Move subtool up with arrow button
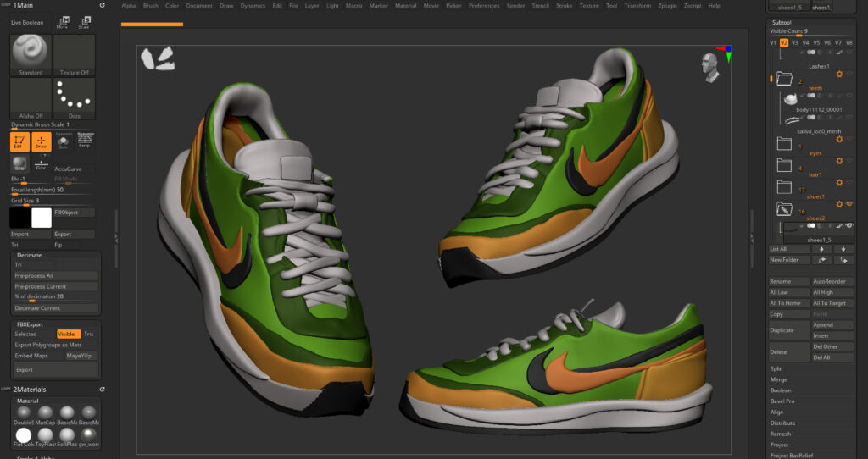 tap(821, 249)
